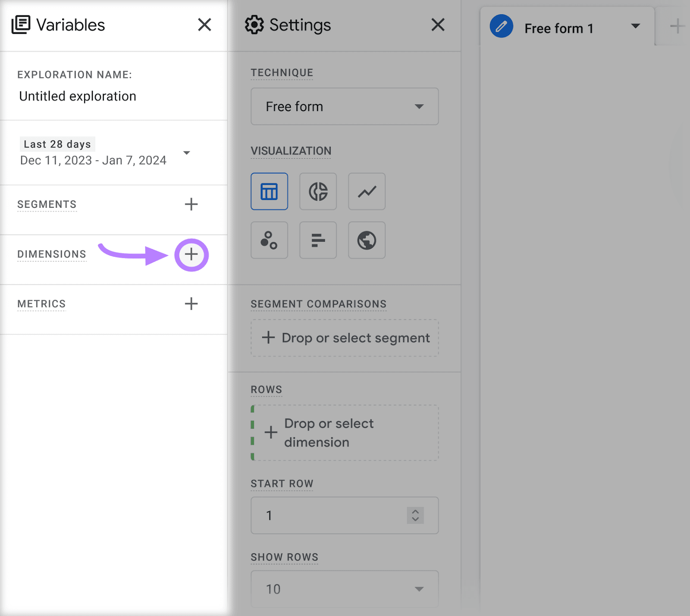Close the Settings panel

click(438, 25)
